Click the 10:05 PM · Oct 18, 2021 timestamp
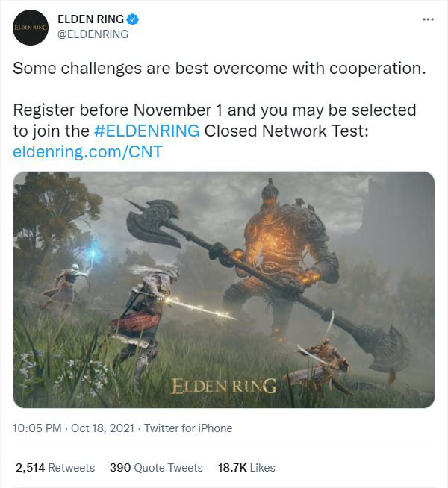 pos(72,428)
